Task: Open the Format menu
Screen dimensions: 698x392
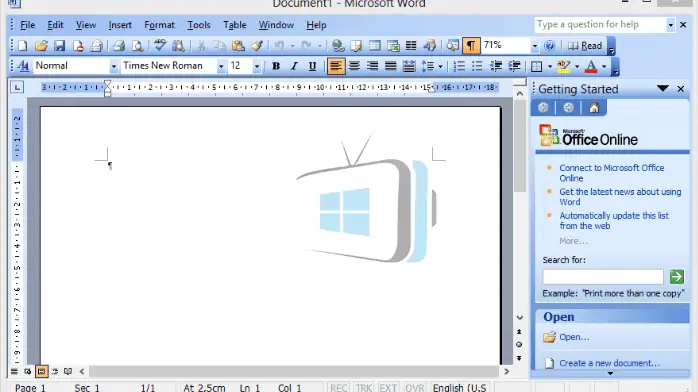Action: coord(159,25)
